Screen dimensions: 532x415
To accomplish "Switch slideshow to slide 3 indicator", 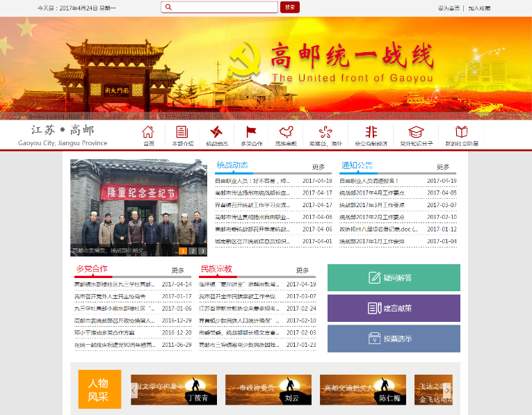I will point(202,251).
